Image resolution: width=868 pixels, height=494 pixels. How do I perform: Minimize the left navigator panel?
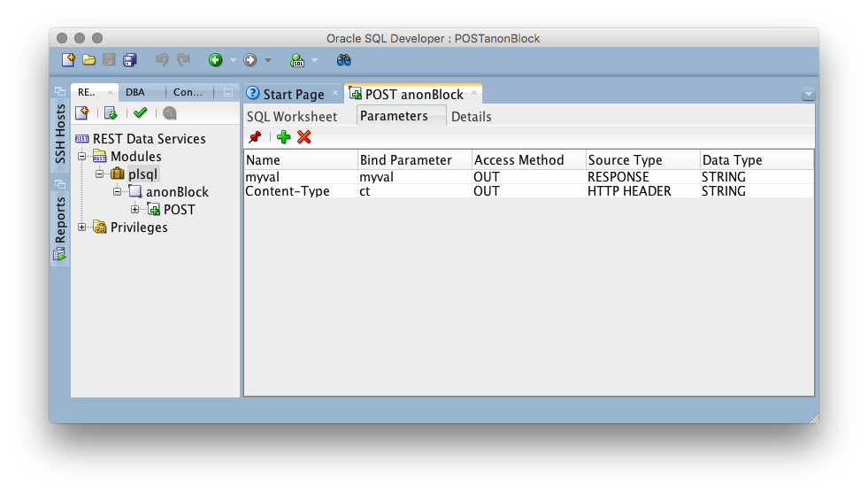[228, 92]
